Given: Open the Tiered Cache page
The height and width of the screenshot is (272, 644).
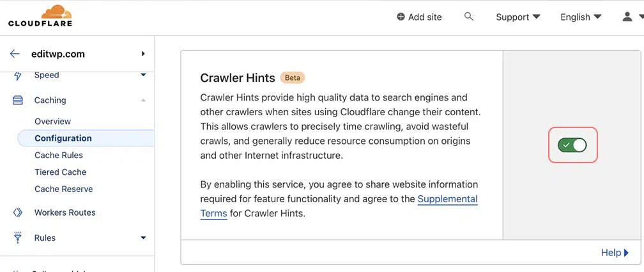Looking at the screenshot, I should 60,172.
